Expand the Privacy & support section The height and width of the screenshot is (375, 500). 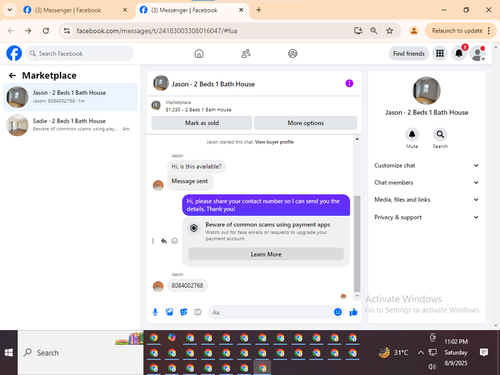coord(426,217)
